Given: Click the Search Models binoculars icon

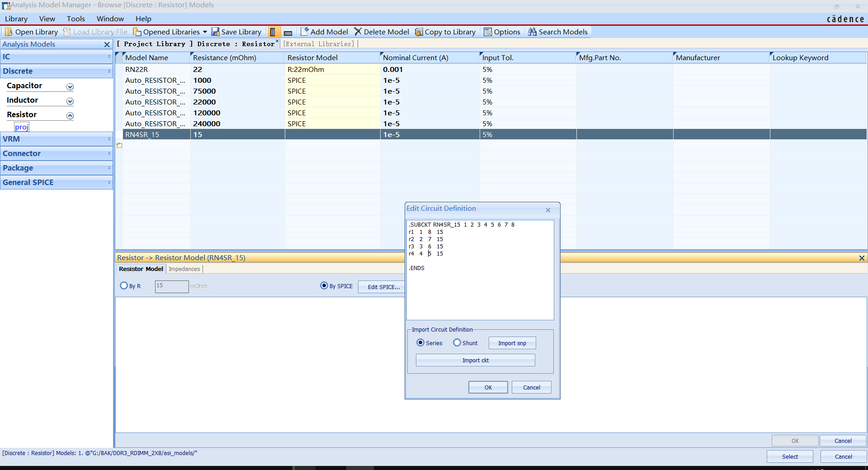Looking at the screenshot, I should [x=532, y=32].
